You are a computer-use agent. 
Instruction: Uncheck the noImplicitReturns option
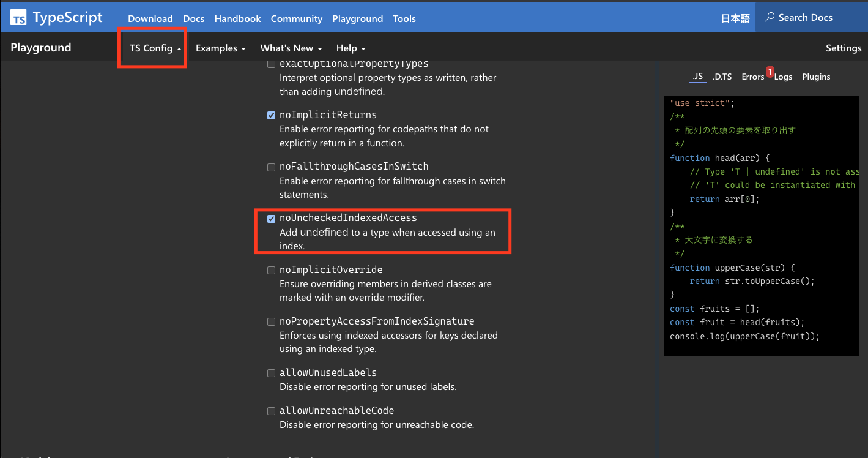(271, 115)
